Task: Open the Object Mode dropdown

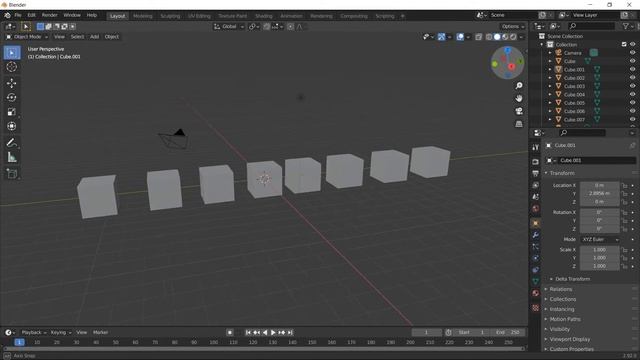Action: click(27, 37)
